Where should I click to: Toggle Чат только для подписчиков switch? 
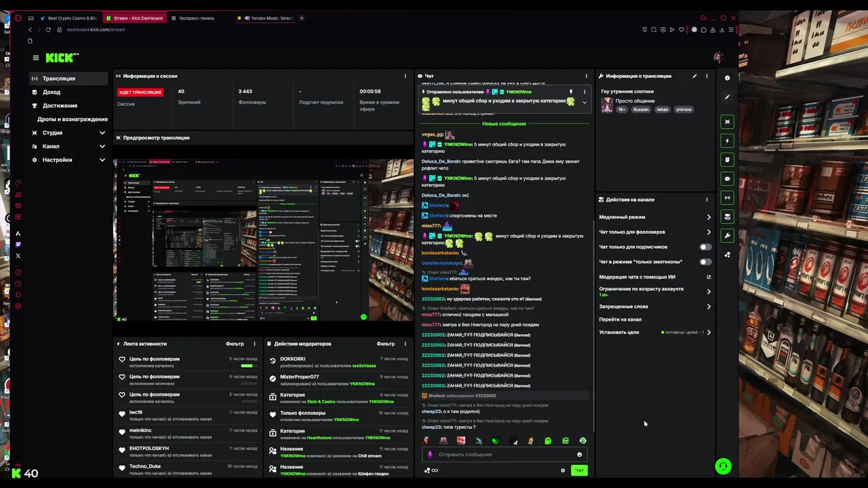pos(706,247)
